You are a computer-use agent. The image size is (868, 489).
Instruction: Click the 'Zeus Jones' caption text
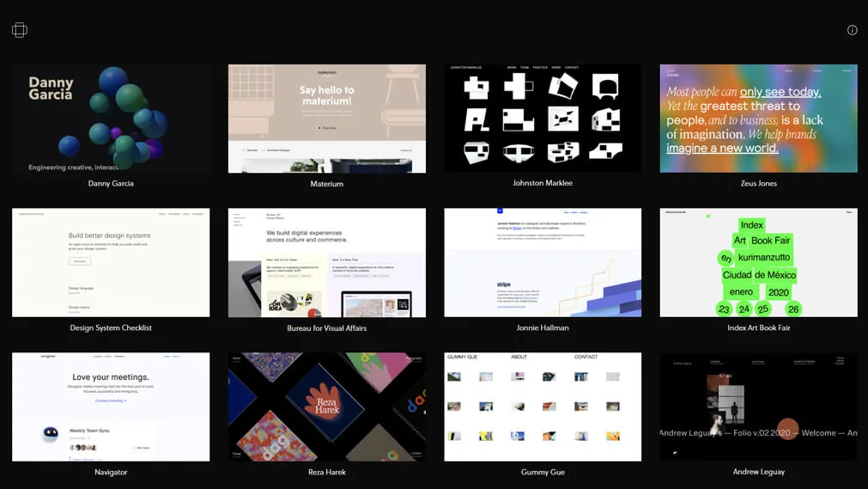758,184
